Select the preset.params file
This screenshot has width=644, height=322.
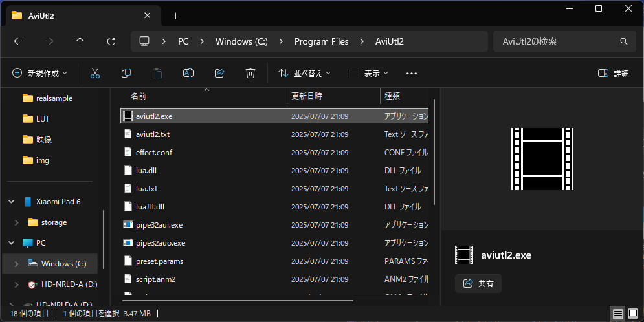click(275, 261)
